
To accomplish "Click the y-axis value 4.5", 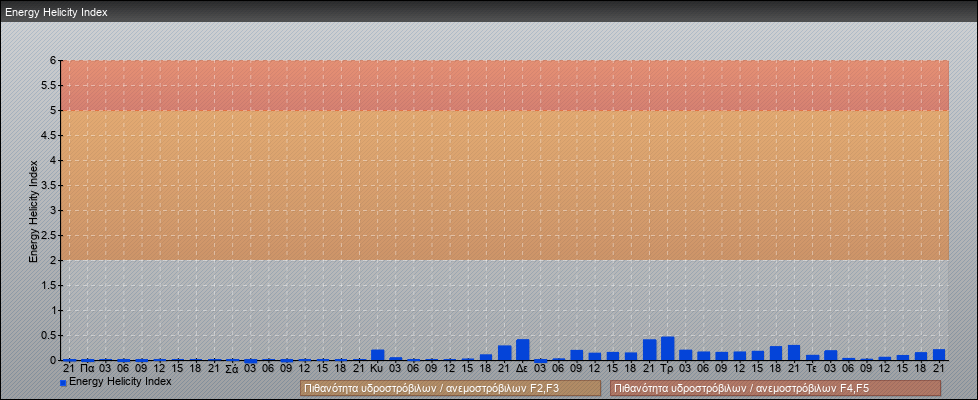I will pyautogui.click(x=49, y=135).
